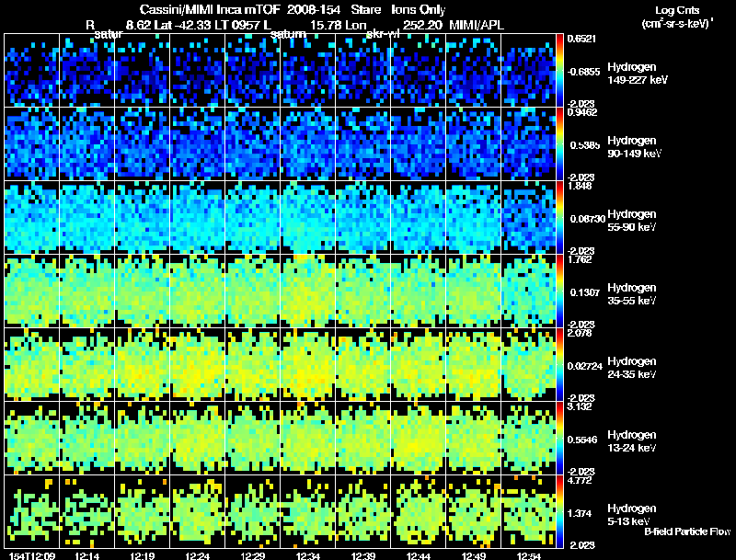Open the 90-149 keV image in the 12:24 column
This screenshot has width=736, height=560.
pyautogui.click(x=198, y=144)
